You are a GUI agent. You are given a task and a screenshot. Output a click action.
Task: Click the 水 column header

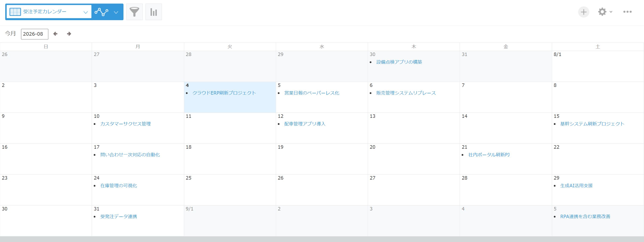tap(322, 47)
